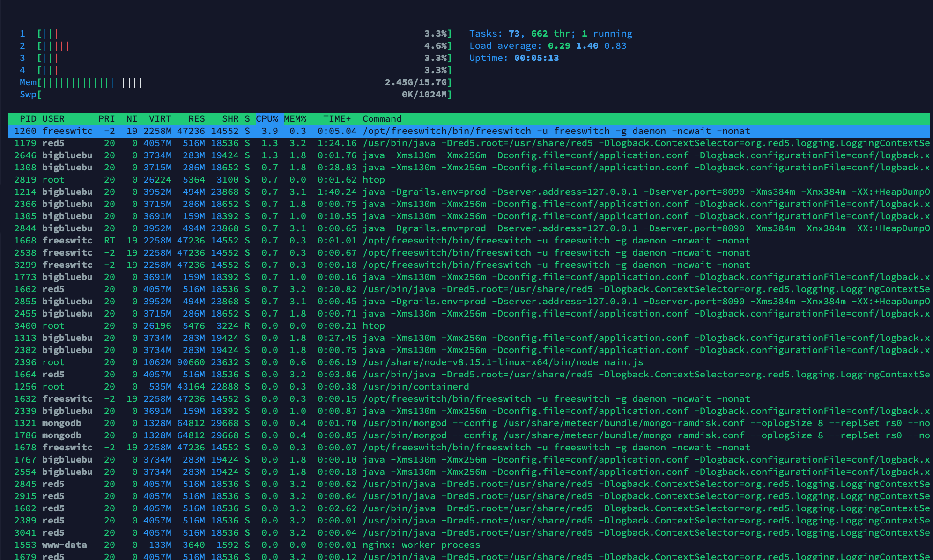Select freeswitch row PID 1632
933x560 pixels.
(469, 399)
